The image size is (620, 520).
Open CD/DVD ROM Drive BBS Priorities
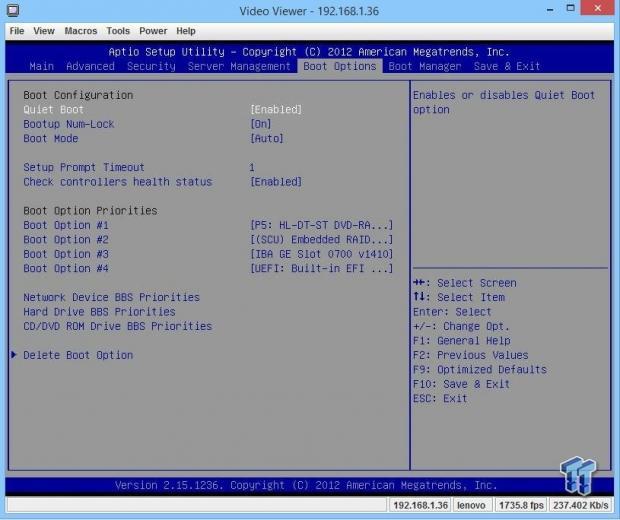pos(118,326)
